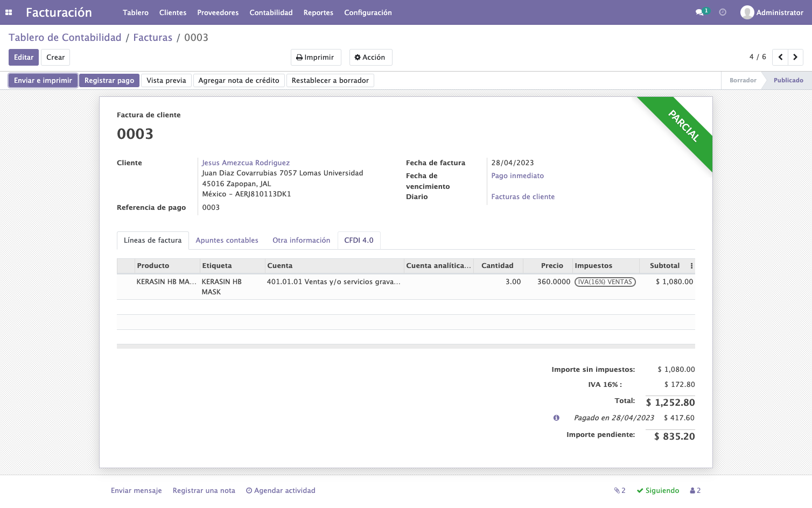Sort by Subtotal column header
This screenshot has height=508, width=812.
click(664, 266)
